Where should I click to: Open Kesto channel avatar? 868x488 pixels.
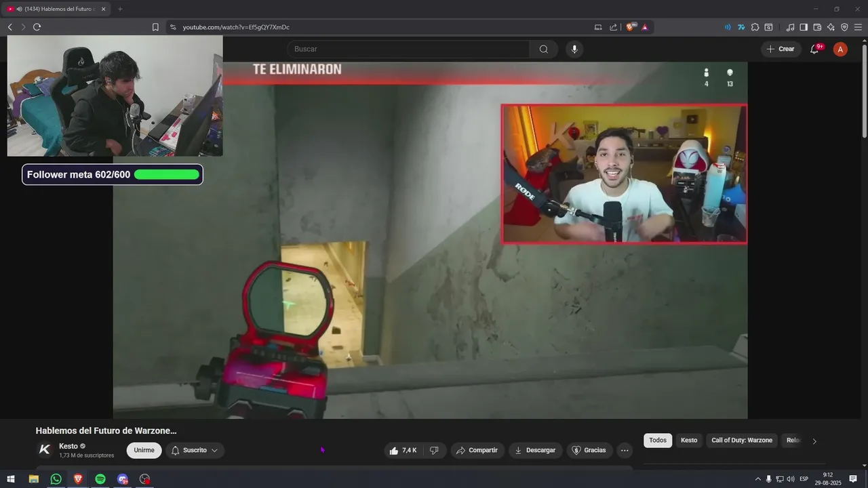coord(45,449)
